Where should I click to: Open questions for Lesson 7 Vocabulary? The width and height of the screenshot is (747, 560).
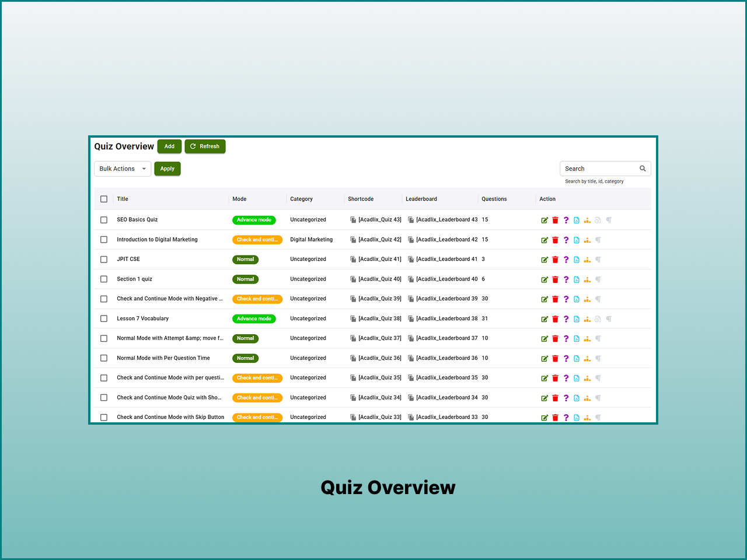coord(566,318)
